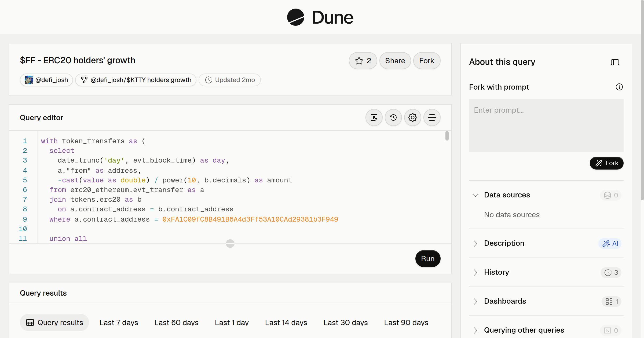This screenshot has width=644, height=338.
Task: Click the Dashboards count badge
Action: tap(612, 301)
